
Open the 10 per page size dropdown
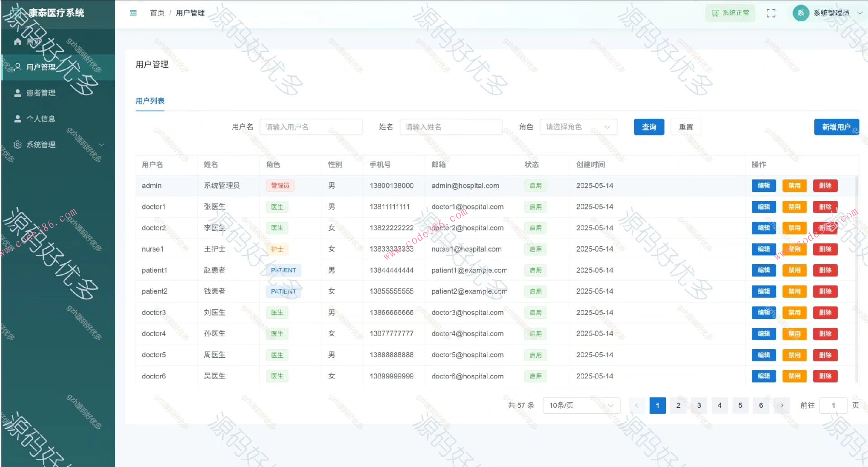pyautogui.click(x=581, y=406)
